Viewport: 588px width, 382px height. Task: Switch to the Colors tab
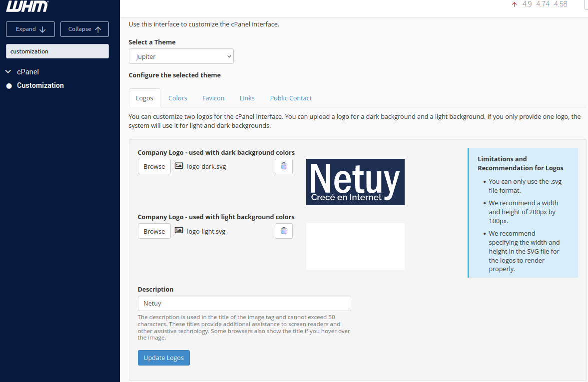177,98
